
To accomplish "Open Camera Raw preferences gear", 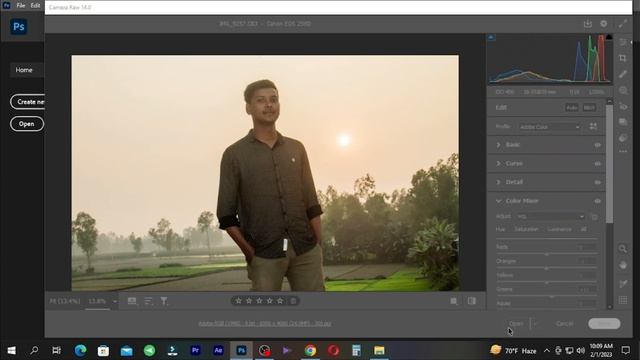I will pos(603,24).
